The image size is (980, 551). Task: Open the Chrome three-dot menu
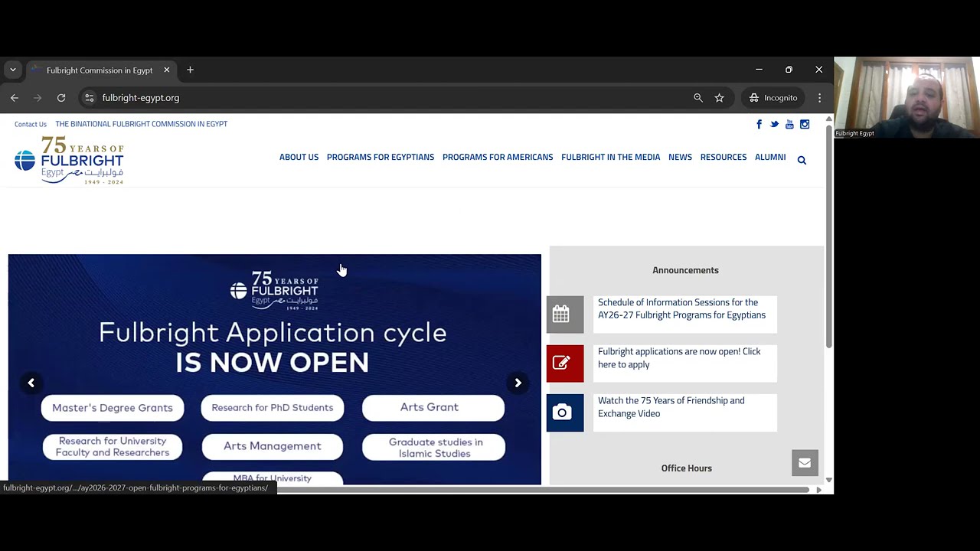pyautogui.click(x=819, y=98)
